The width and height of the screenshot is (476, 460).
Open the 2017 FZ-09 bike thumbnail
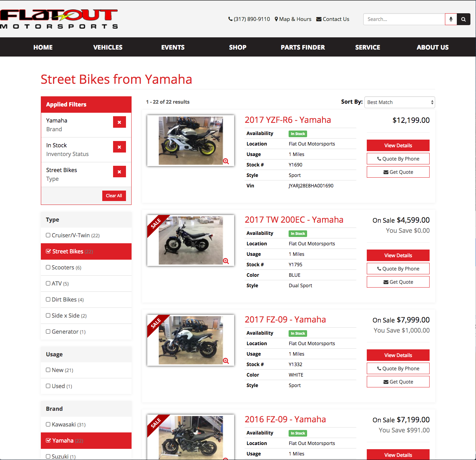point(191,340)
